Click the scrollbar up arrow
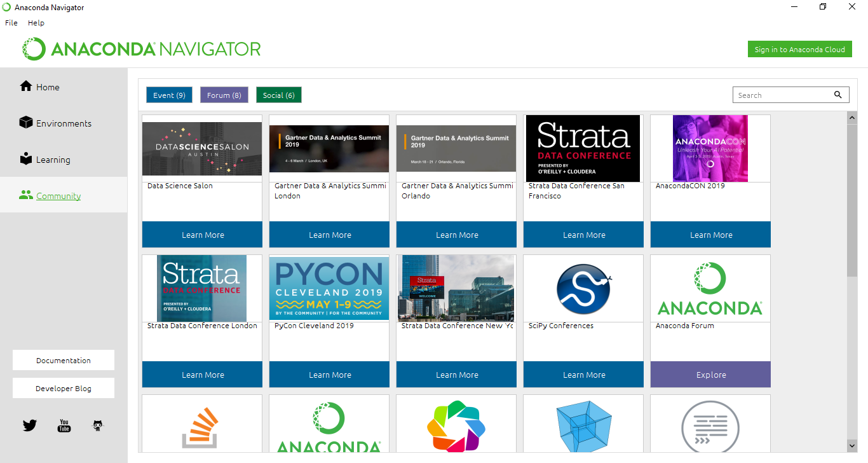This screenshot has width=868, height=463. (852, 118)
